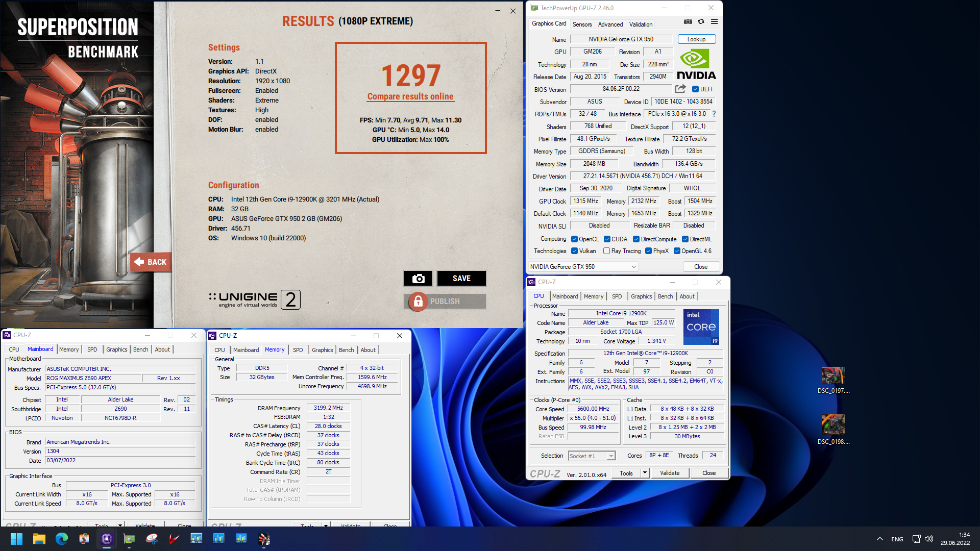
Task: Click the volume tray icon
Action: click(x=929, y=539)
